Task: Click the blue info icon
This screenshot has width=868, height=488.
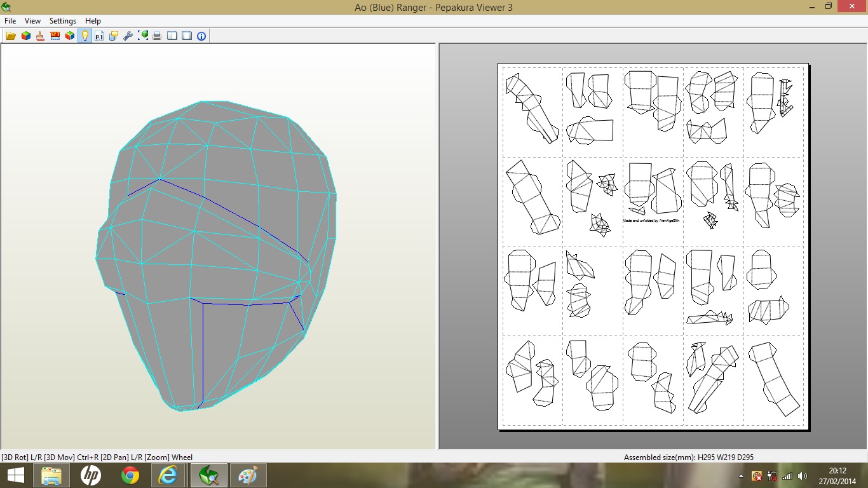Action: (201, 36)
